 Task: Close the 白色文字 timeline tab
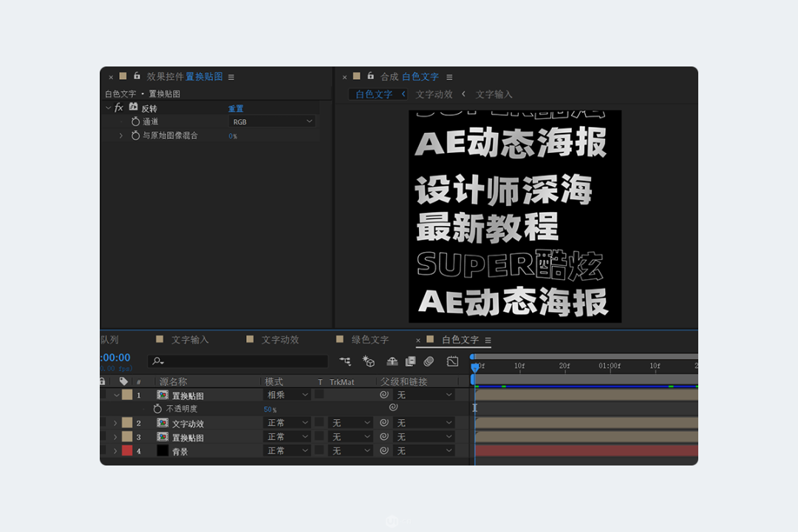click(417, 340)
